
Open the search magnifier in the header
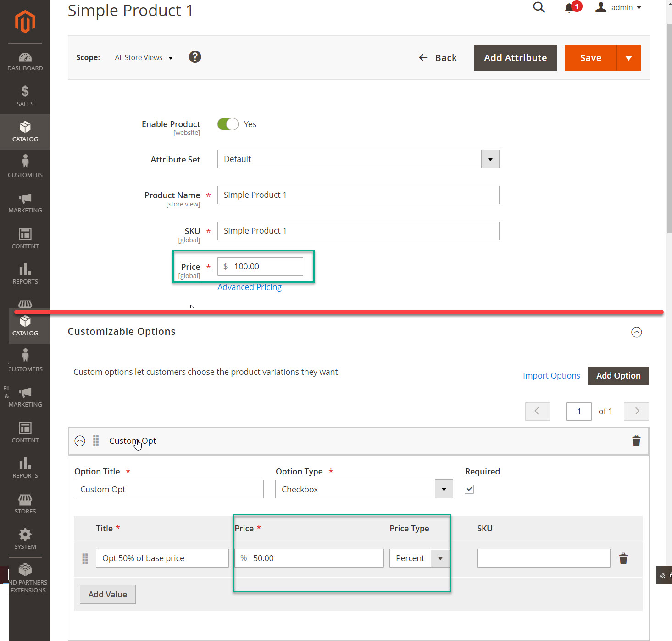click(x=539, y=7)
